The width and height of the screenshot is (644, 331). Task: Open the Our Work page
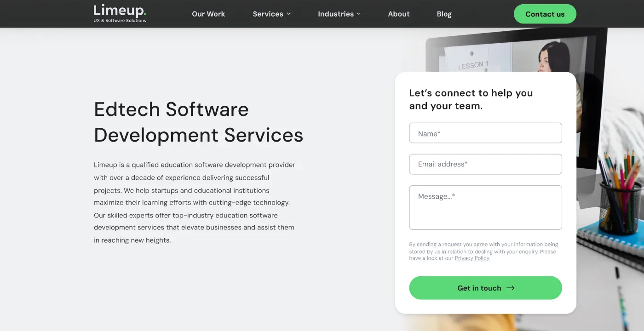click(208, 14)
